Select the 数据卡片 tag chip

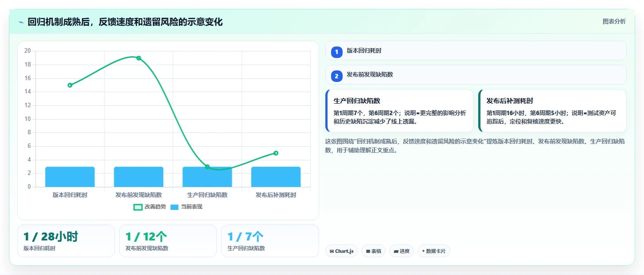tap(433, 251)
